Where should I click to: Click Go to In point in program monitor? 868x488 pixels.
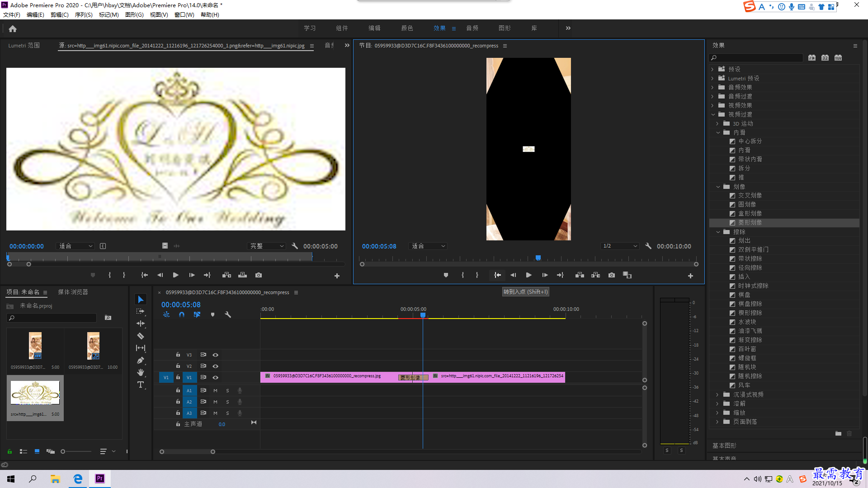tap(497, 275)
